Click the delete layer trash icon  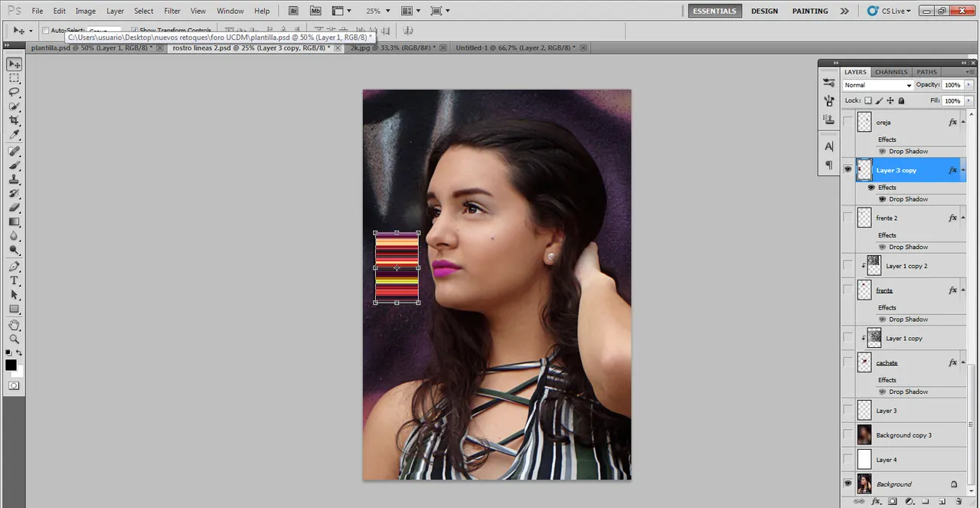point(958,502)
